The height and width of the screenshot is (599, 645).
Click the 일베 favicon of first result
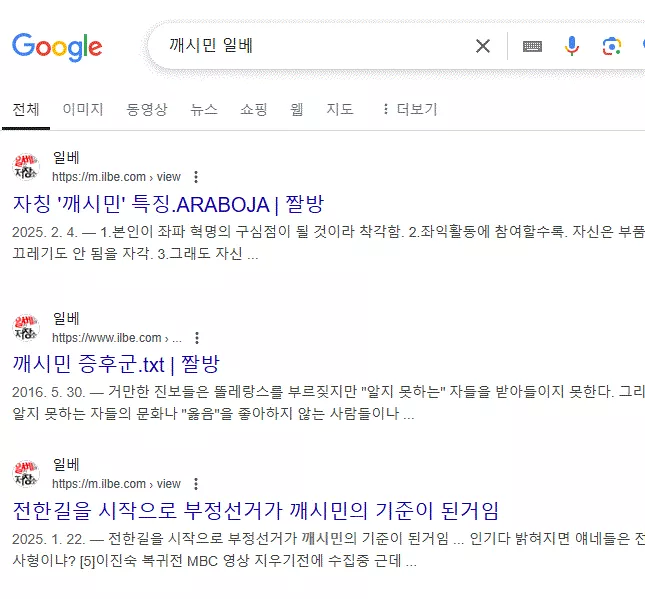click(x=26, y=167)
